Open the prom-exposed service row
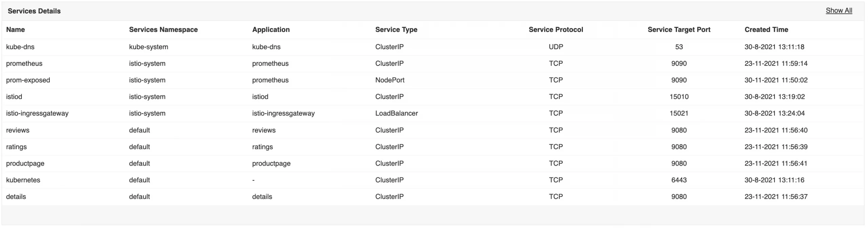Viewport: 868px width, 228px height. click(28, 80)
